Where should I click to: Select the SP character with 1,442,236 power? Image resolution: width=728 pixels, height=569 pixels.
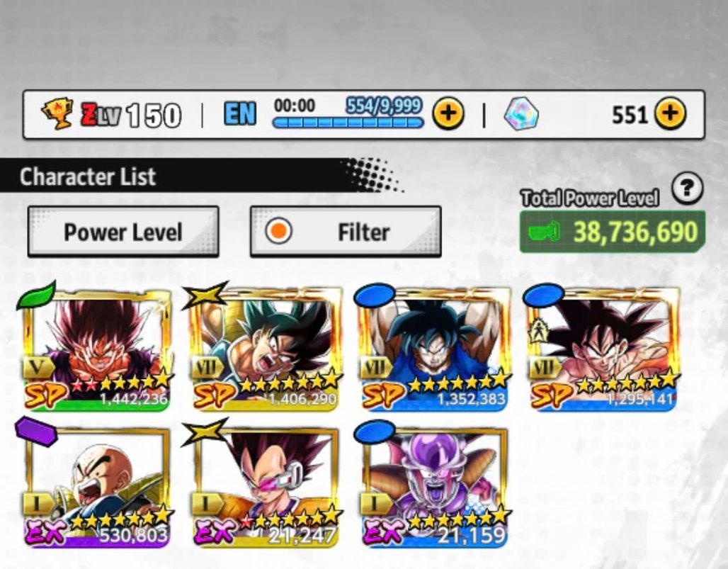click(x=96, y=350)
